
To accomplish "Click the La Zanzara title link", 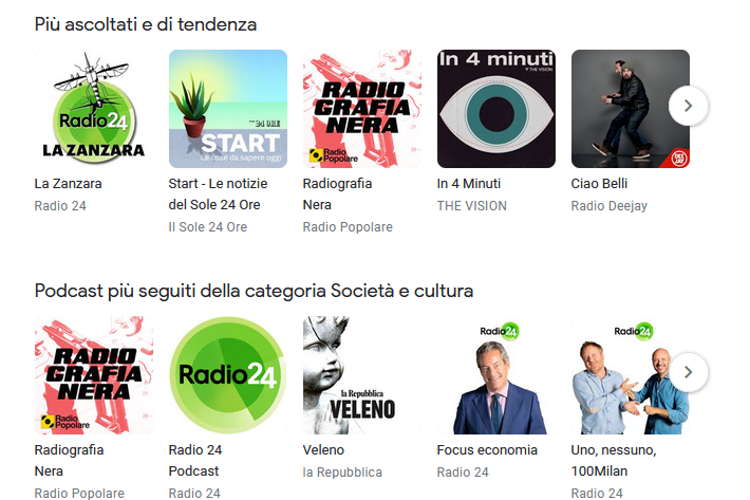I will [x=68, y=184].
